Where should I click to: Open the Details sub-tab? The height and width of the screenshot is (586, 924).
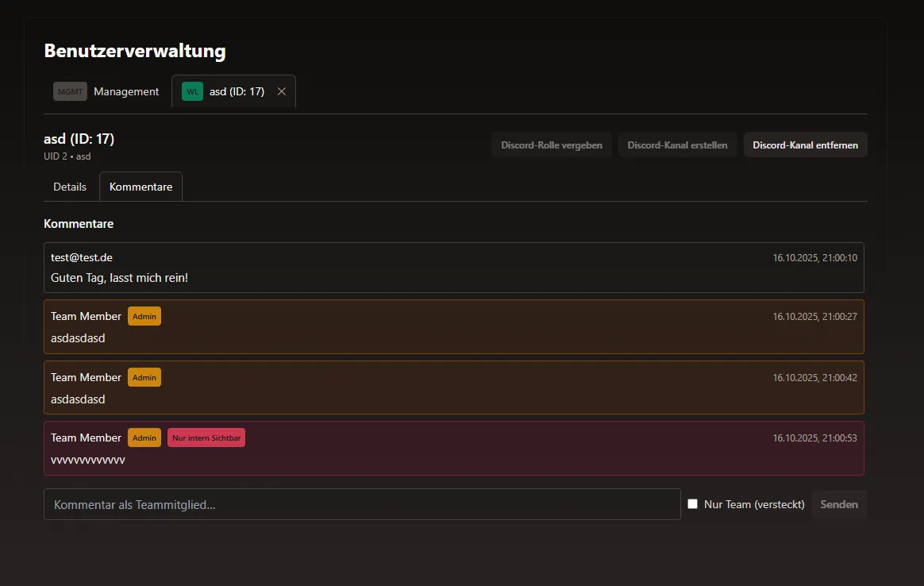[x=70, y=187]
